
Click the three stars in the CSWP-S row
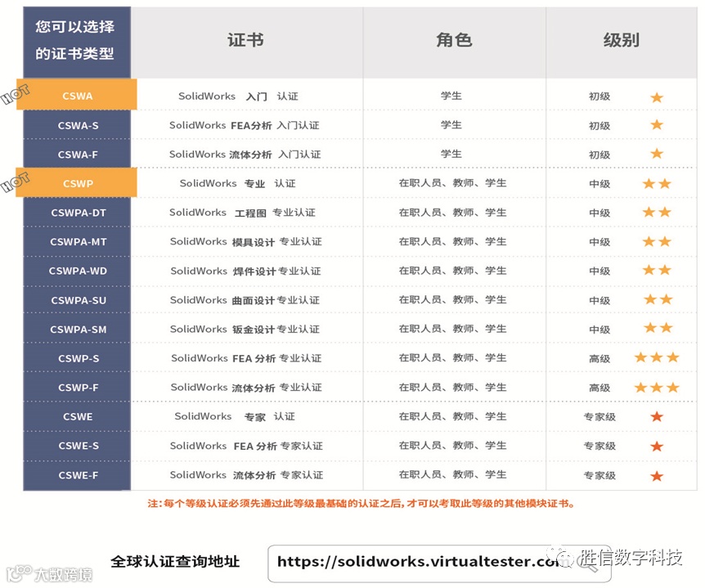click(657, 357)
